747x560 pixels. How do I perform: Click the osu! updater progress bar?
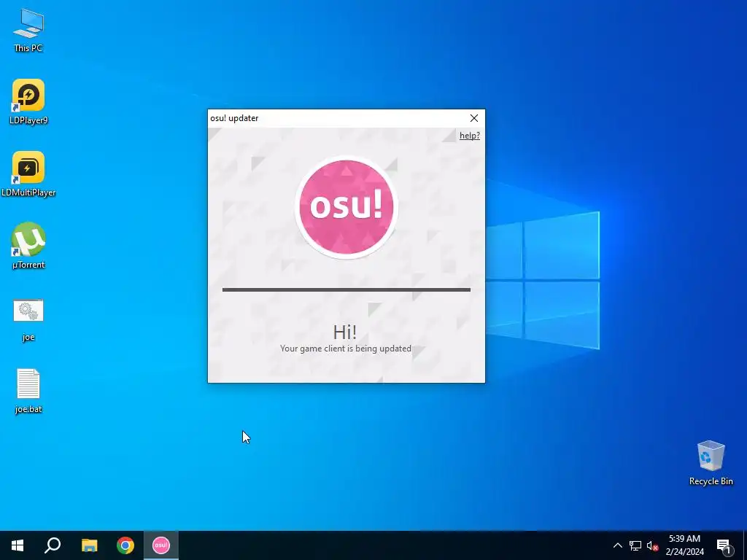coord(347,289)
